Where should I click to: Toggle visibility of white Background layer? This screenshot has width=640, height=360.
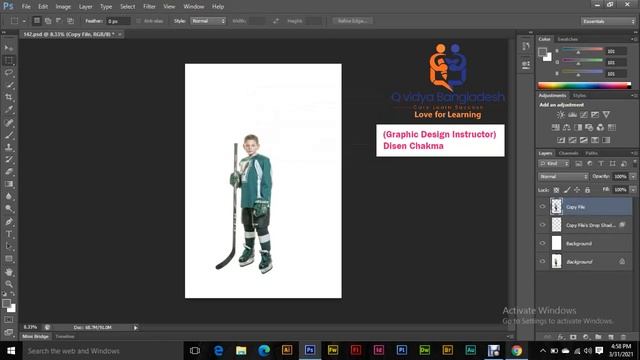pos(542,243)
